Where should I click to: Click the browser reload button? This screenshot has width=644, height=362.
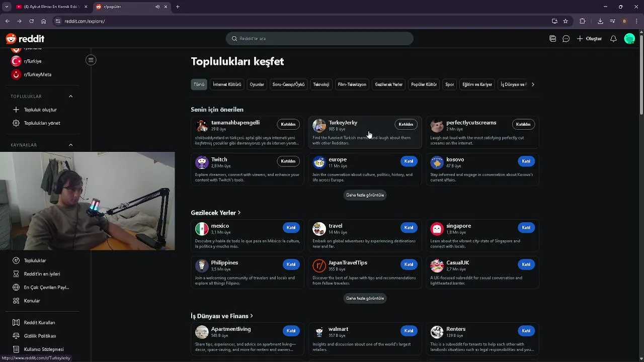(31, 21)
